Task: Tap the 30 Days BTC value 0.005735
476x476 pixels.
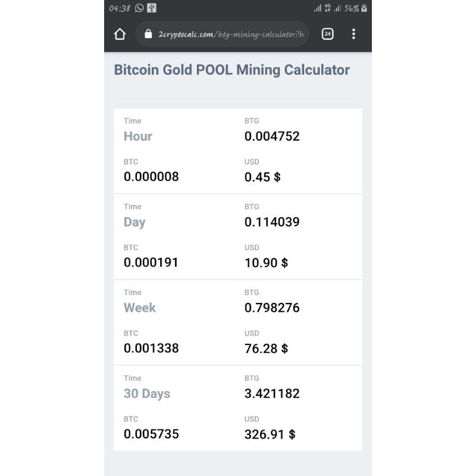Action: click(151, 434)
